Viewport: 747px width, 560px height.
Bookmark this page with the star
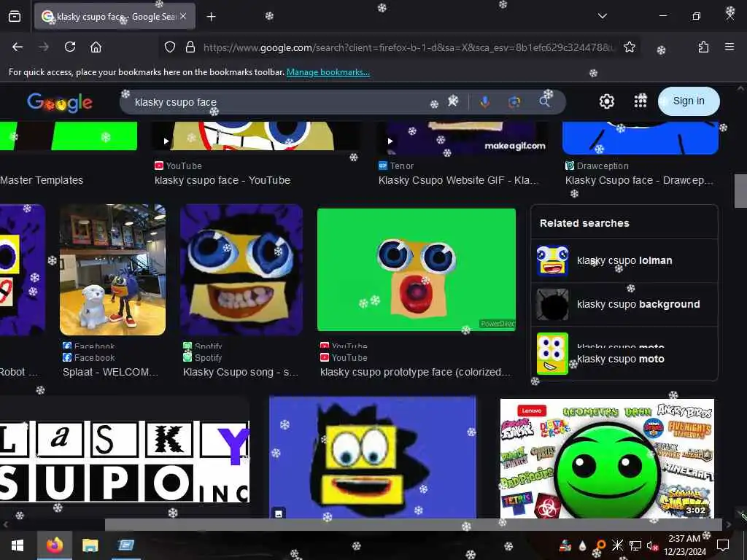(x=630, y=47)
